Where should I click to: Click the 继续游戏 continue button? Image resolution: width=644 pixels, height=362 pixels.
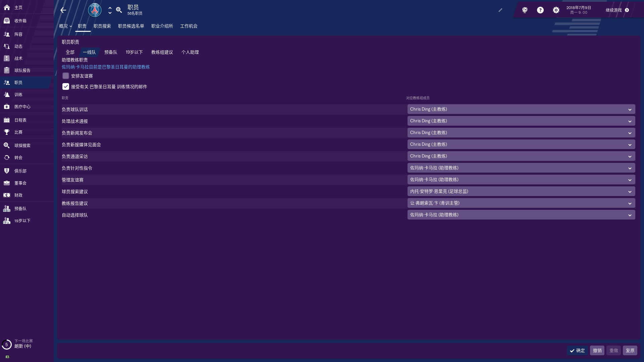click(617, 10)
